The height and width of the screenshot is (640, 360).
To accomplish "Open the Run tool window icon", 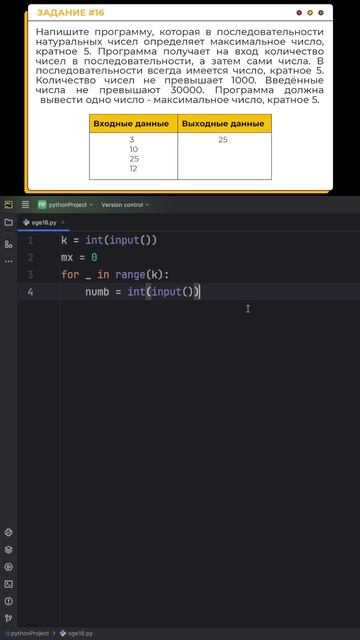I will [9, 567].
